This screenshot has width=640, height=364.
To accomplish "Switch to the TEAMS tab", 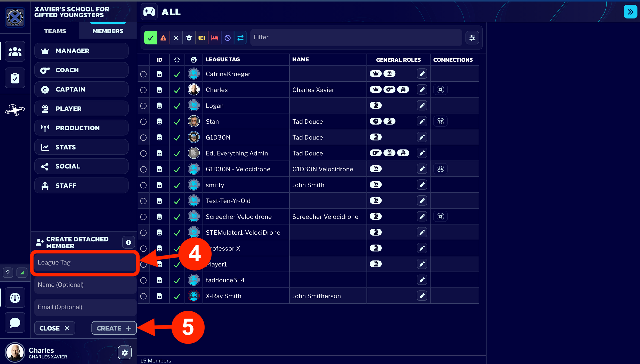I will tap(55, 31).
